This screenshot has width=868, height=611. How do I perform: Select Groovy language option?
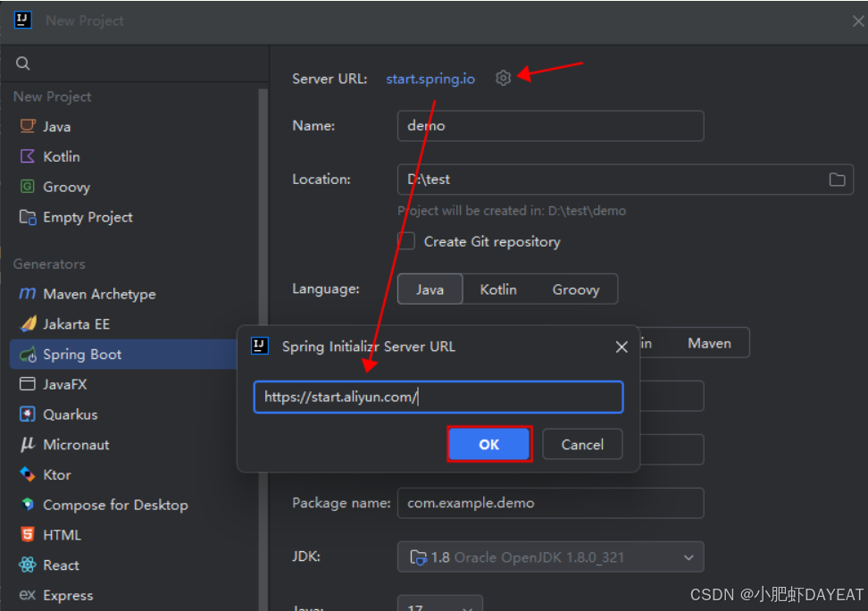click(576, 289)
